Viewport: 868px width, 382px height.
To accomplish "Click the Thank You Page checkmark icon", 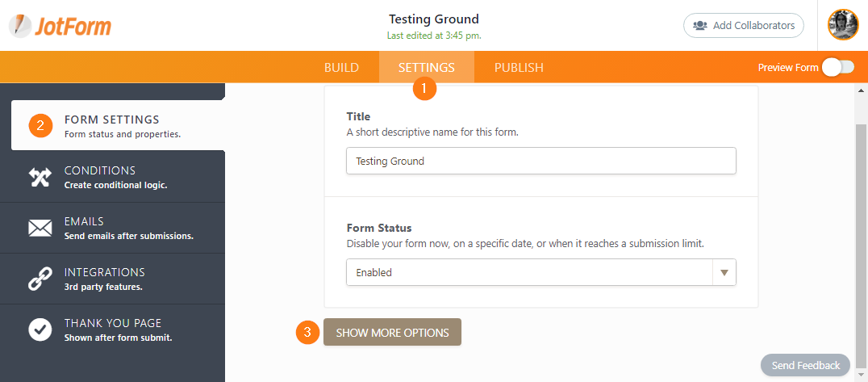I will click(x=40, y=330).
